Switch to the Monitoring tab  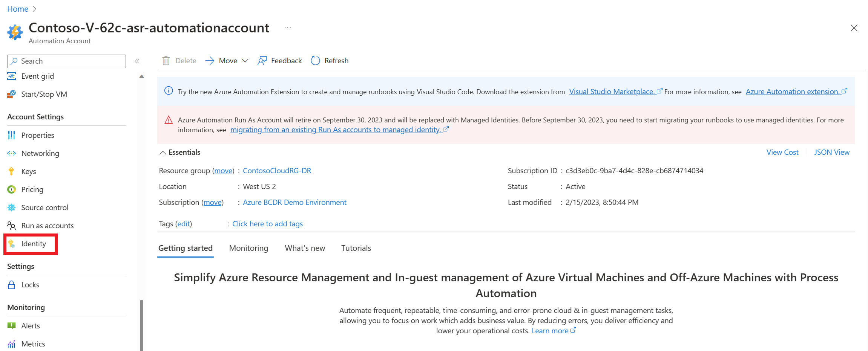tap(248, 248)
